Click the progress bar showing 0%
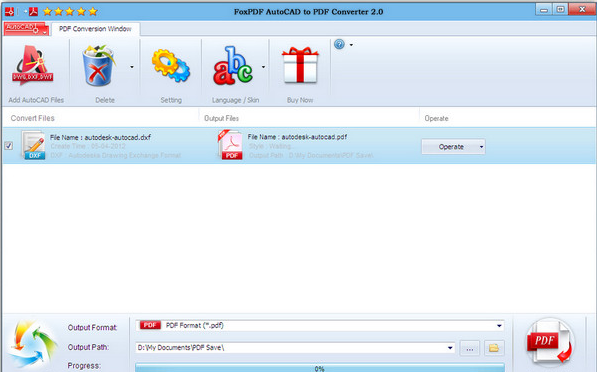The width and height of the screenshot is (597, 372). [x=320, y=368]
